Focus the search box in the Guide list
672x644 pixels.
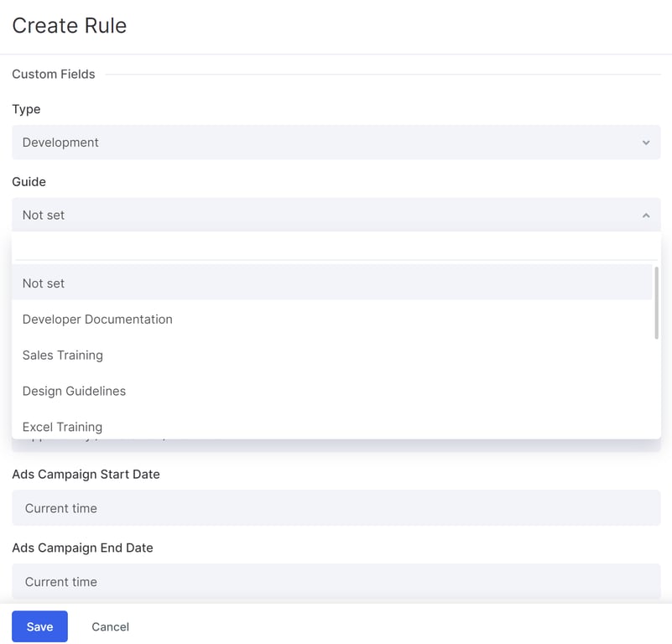336,247
